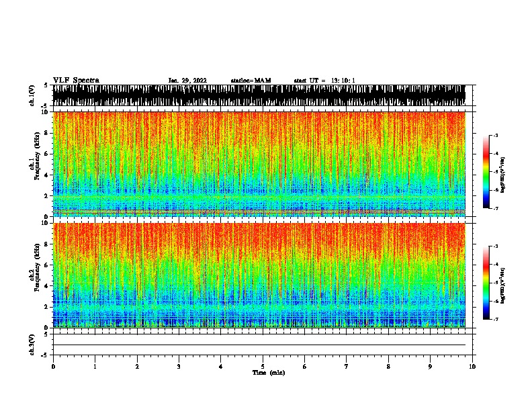Image resolution: width=532 pixels, height=411 pixels.
Task: Click time axis tick label 3
Action: point(179,367)
